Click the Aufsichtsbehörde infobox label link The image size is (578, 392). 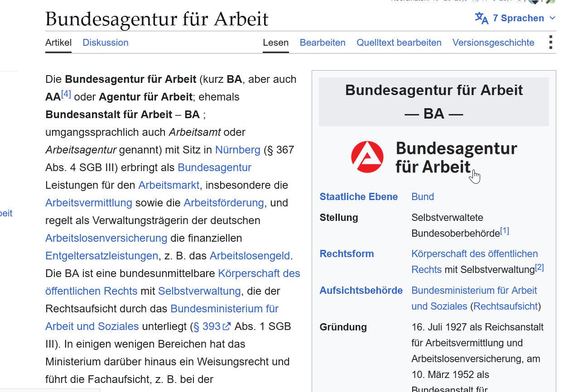[x=361, y=291]
